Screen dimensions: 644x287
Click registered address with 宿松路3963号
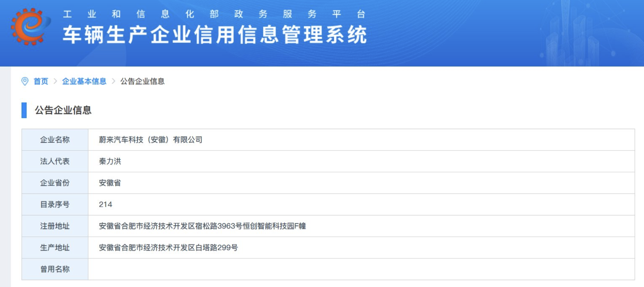202,226
